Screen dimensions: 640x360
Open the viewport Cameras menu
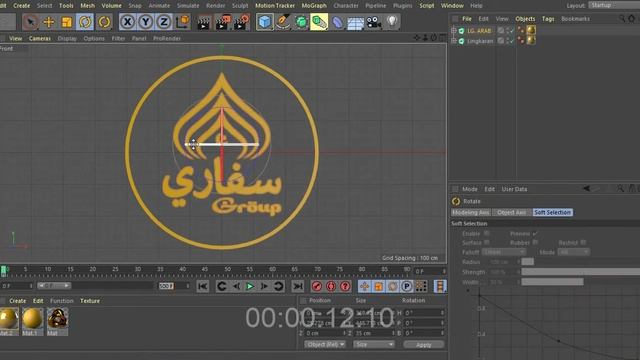point(40,38)
